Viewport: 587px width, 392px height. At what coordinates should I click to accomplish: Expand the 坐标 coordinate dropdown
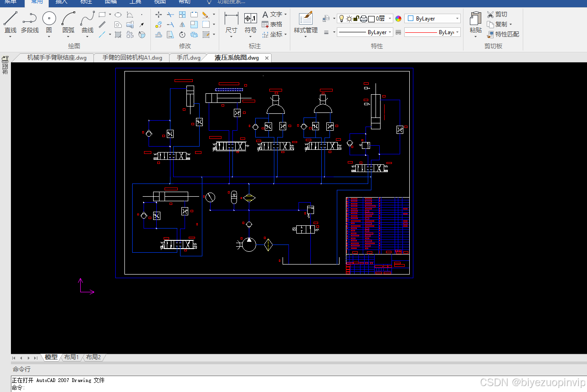[x=285, y=35]
